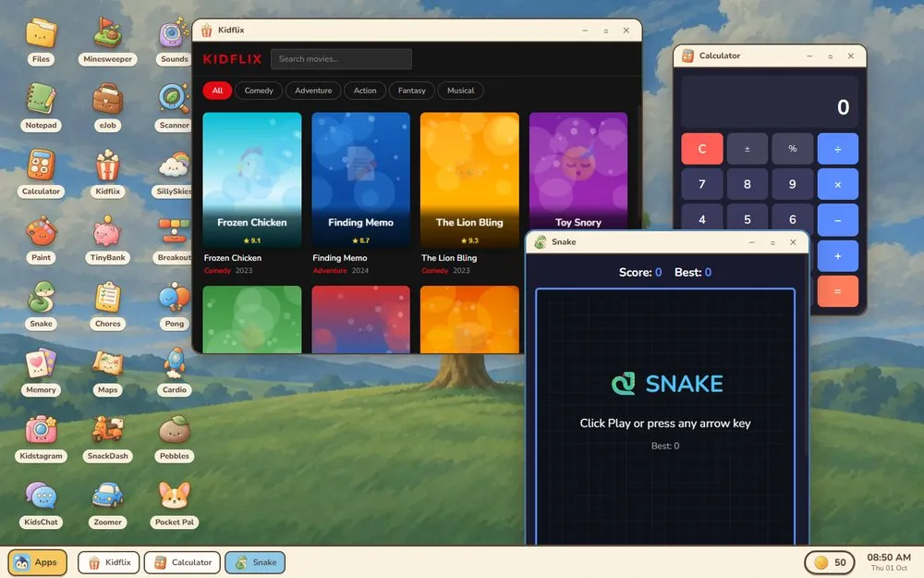The image size is (924, 578).
Task: Open the Breakout game icon
Action: click(175, 239)
